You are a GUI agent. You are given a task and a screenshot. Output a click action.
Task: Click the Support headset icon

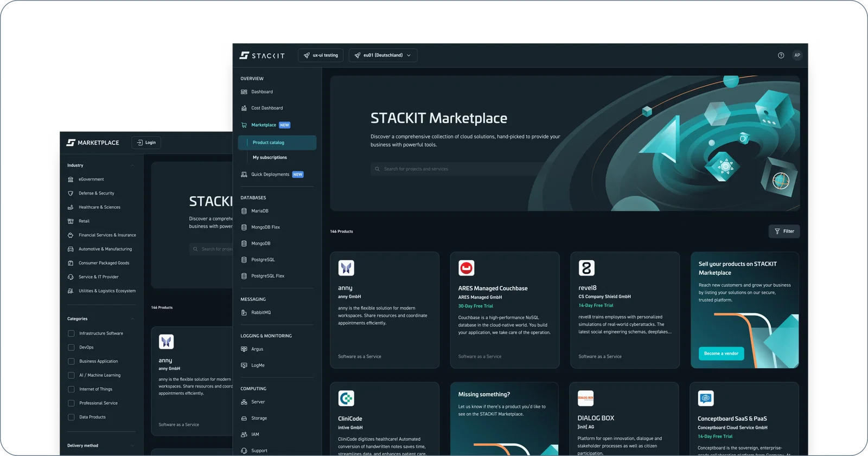(244, 451)
